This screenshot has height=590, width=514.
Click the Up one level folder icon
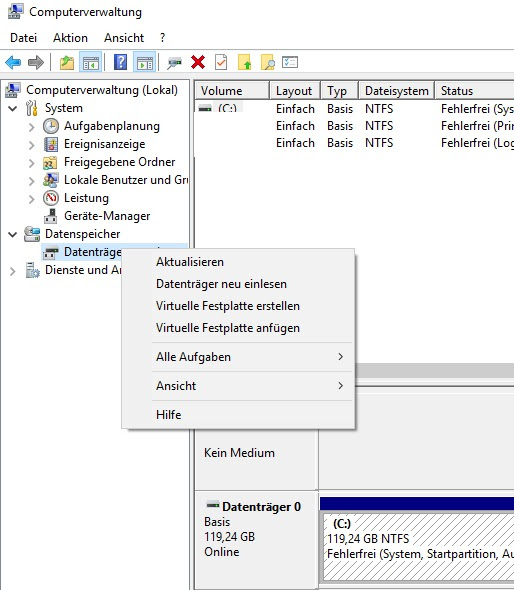click(67, 62)
